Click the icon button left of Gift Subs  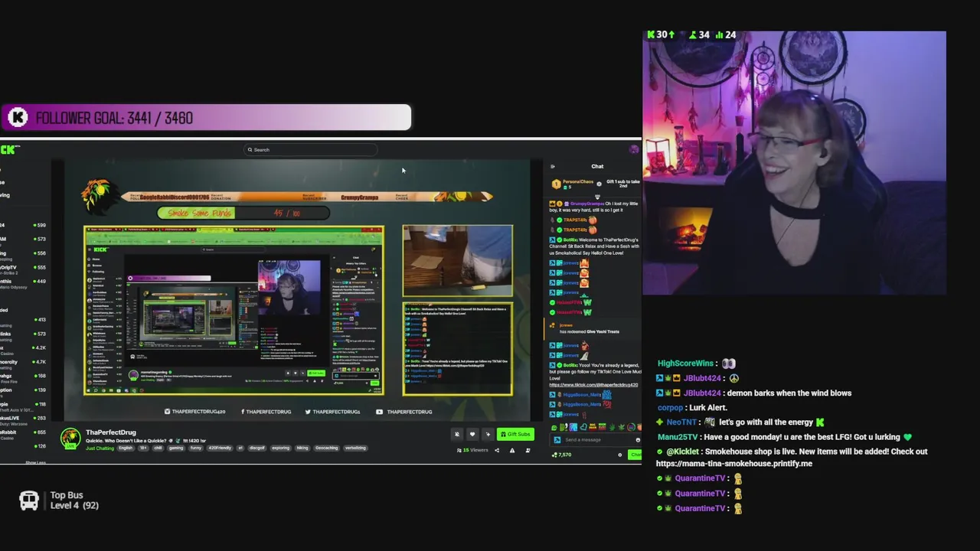[x=488, y=434]
